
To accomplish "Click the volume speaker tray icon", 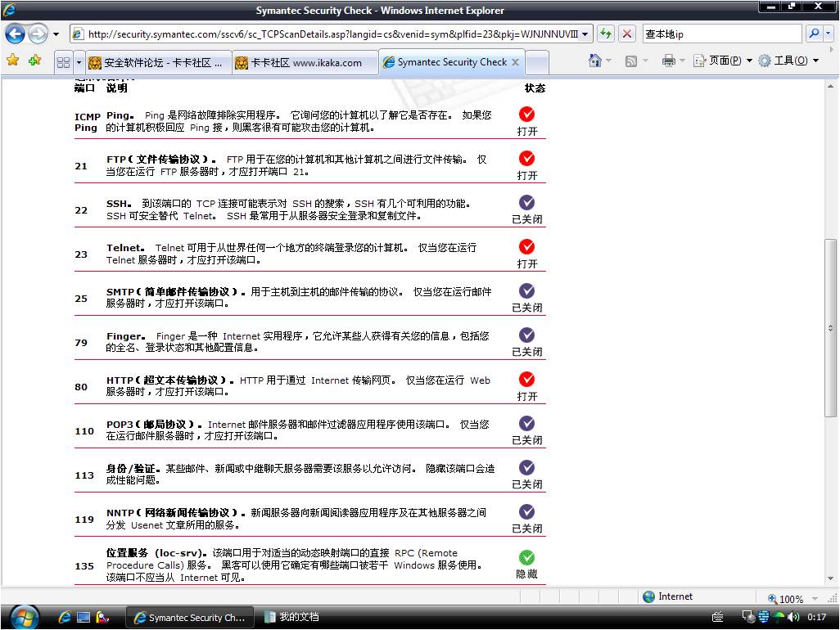I will (793, 617).
